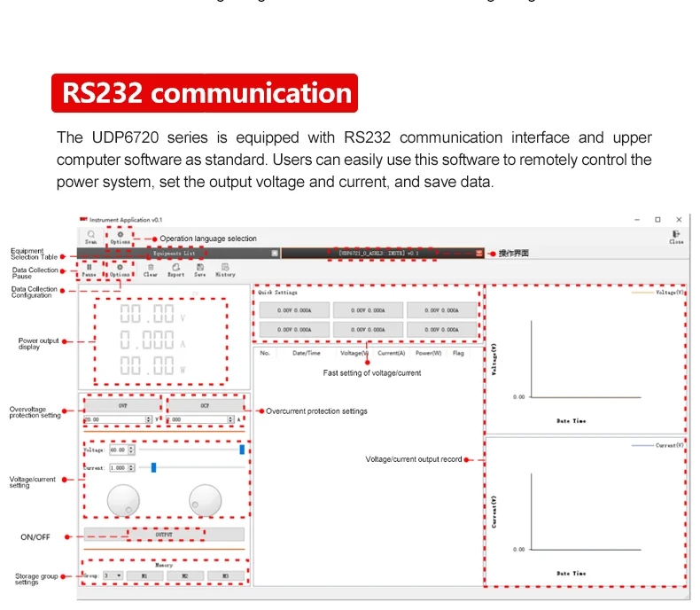The height and width of the screenshot is (610, 700).
Task: Click the Voltage 60.00 spin box
Action: tap(122, 450)
